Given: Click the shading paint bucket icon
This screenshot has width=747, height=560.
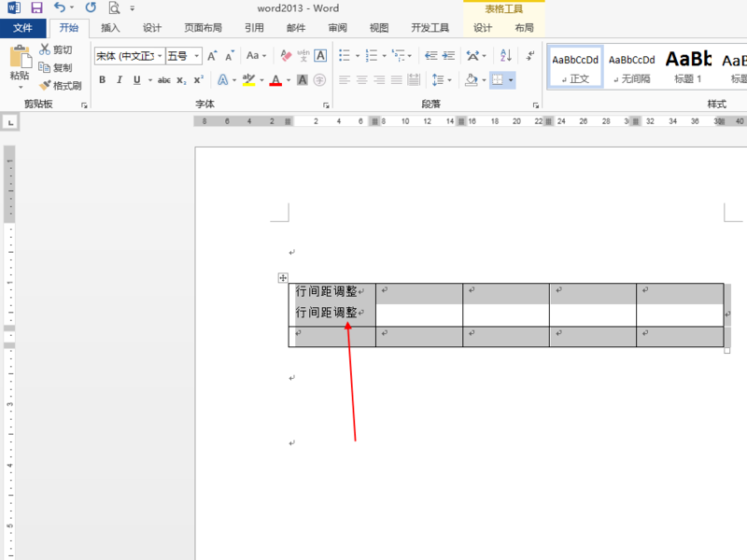Looking at the screenshot, I should [x=472, y=80].
